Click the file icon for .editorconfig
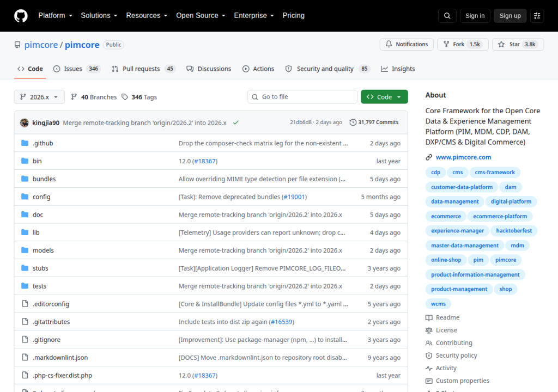Viewport: 558px width, 392px height. [x=25, y=303]
